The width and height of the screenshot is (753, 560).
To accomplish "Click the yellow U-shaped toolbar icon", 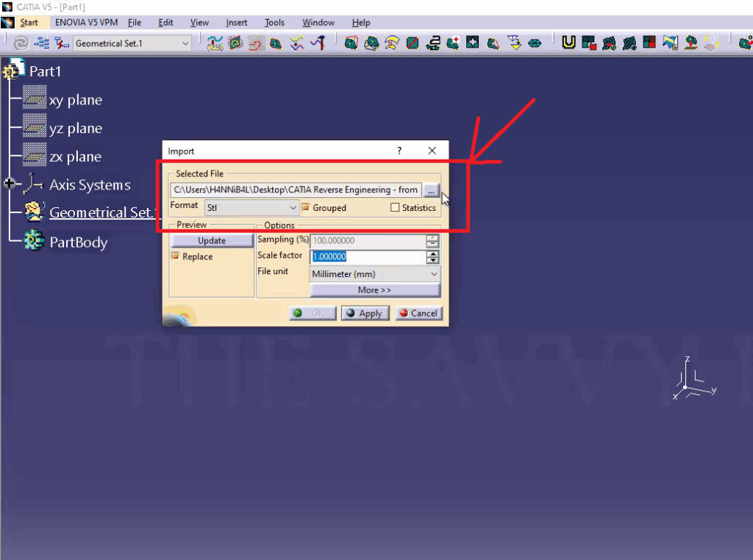I will click(568, 43).
